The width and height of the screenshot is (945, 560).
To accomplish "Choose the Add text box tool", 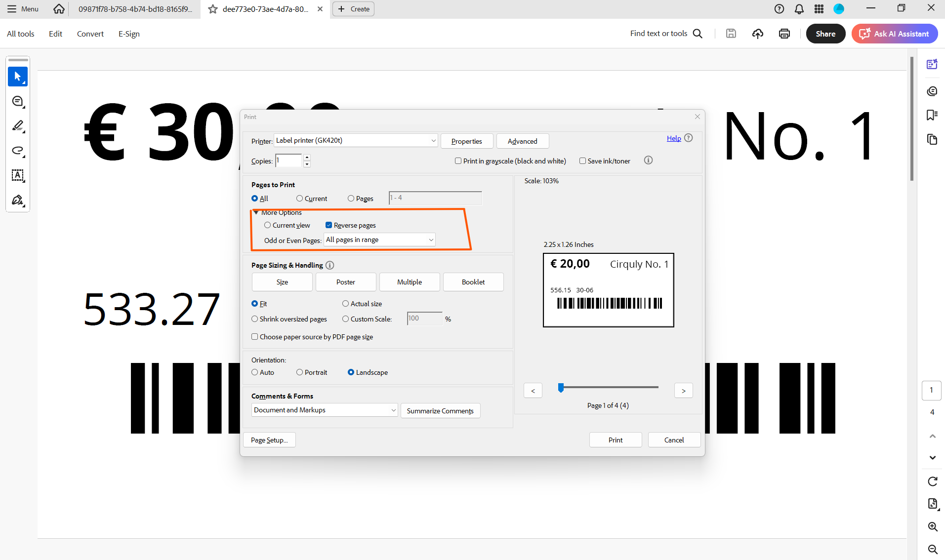I will (18, 175).
